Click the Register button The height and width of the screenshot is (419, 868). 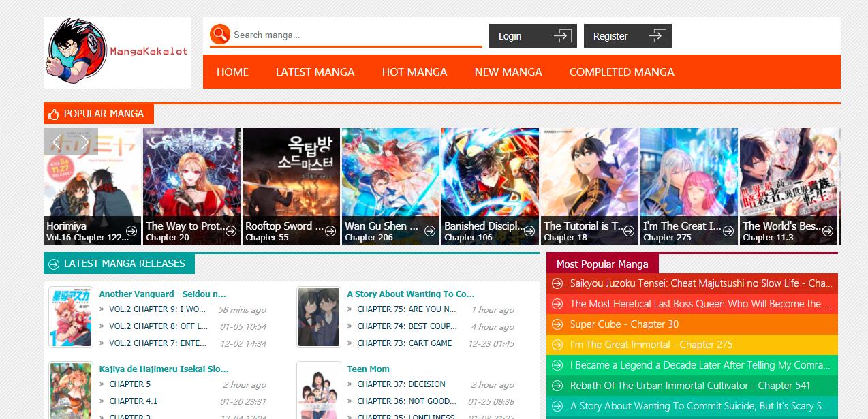pyautogui.click(x=627, y=36)
